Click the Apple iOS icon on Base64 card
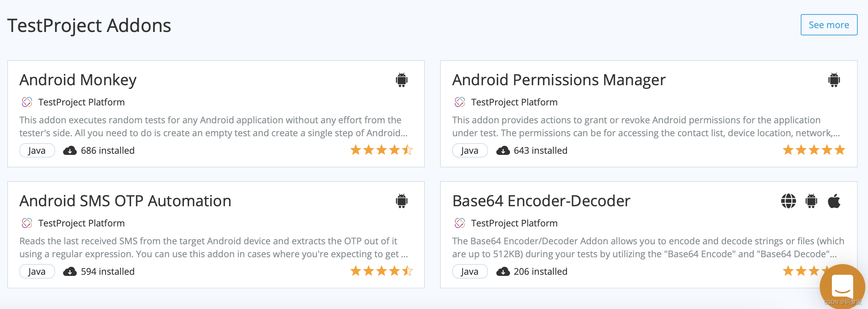 click(x=834, y=201)
